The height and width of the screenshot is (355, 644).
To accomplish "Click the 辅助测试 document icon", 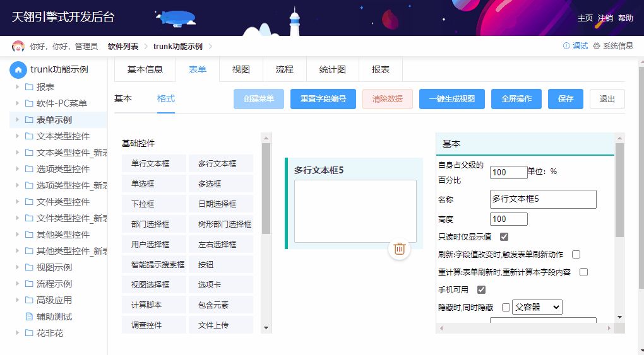I will click(28, 317).
